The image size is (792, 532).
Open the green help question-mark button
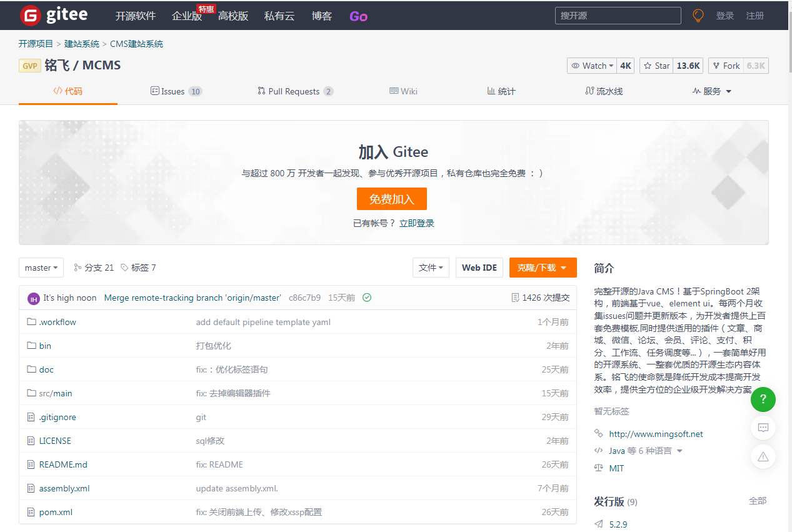(763, 399)
